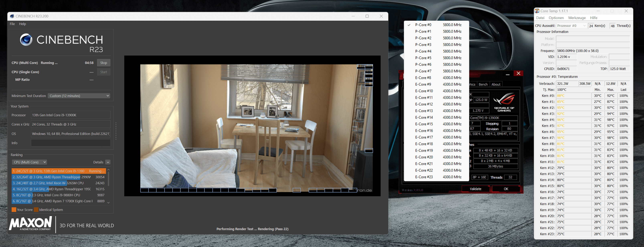
Task: Open the Minimum Test Duration dropdown
Action: (79, 96)
